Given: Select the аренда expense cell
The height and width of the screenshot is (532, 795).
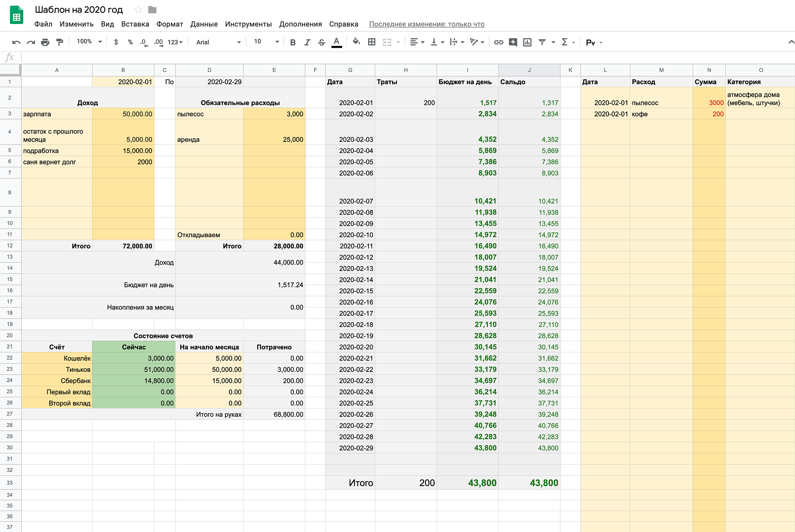Looking at the screenshot, I should pyautogui.click(x=209, y=132).
